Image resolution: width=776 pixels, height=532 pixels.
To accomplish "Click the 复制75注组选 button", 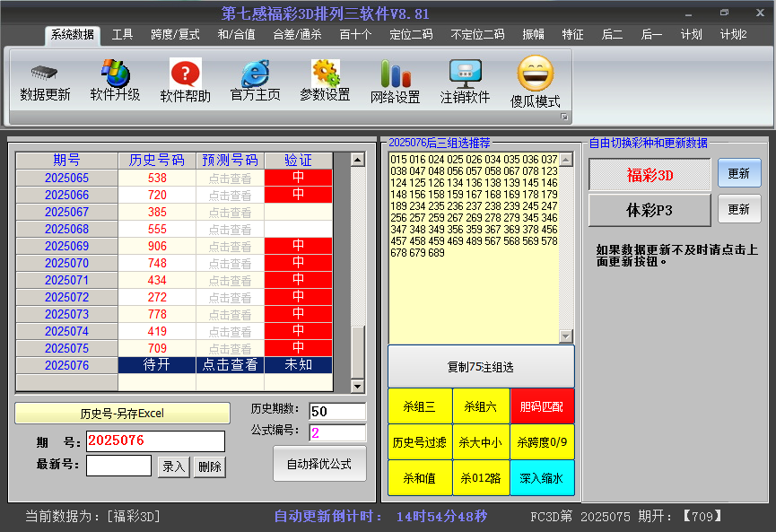I will tap(481, 367).
